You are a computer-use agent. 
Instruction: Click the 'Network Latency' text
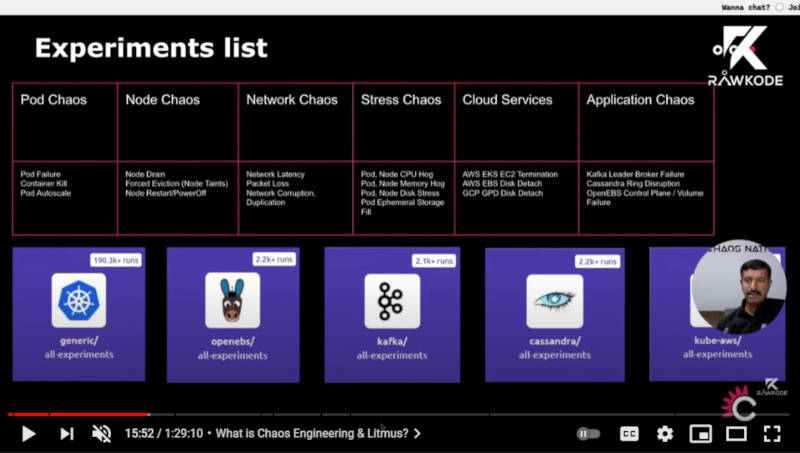(x=276, y=174)
